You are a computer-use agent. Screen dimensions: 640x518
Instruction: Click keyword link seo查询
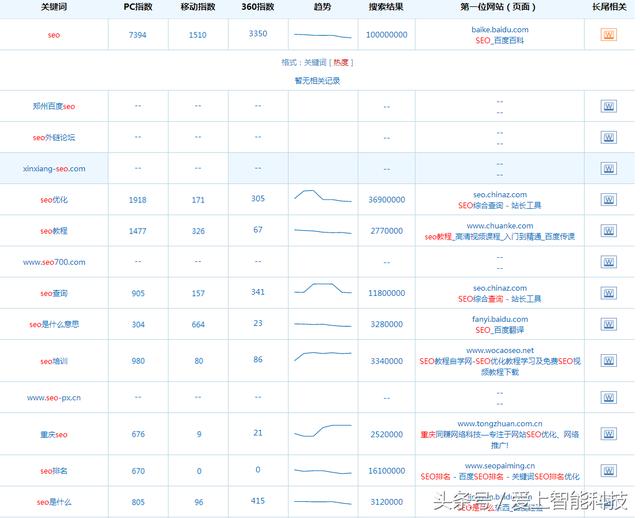(x=54, y=293)
